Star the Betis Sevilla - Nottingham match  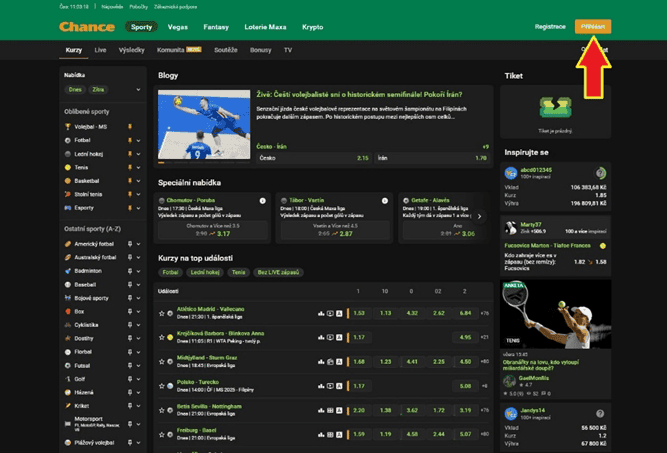[x=162, y=410]
